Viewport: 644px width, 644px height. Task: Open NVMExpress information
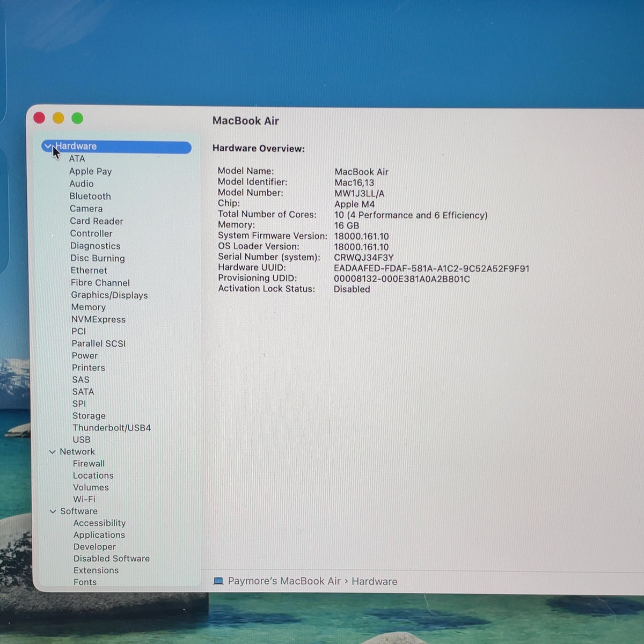(x=98, y=319)
